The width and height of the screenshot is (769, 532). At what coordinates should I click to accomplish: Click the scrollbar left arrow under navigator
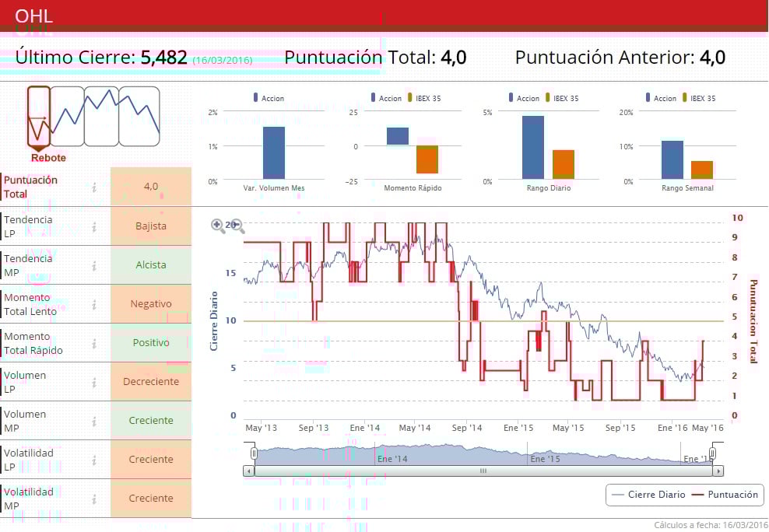coord(248,471)
